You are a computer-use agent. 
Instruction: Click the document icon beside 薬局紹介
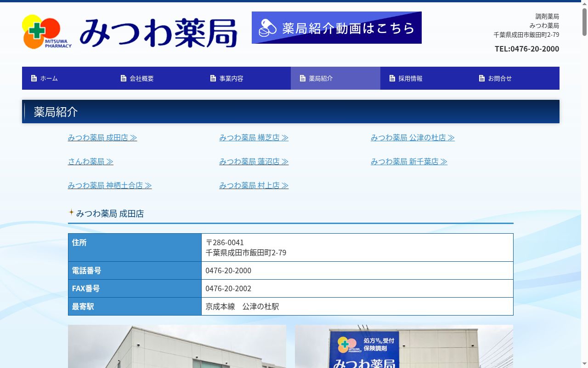(303, 78)
